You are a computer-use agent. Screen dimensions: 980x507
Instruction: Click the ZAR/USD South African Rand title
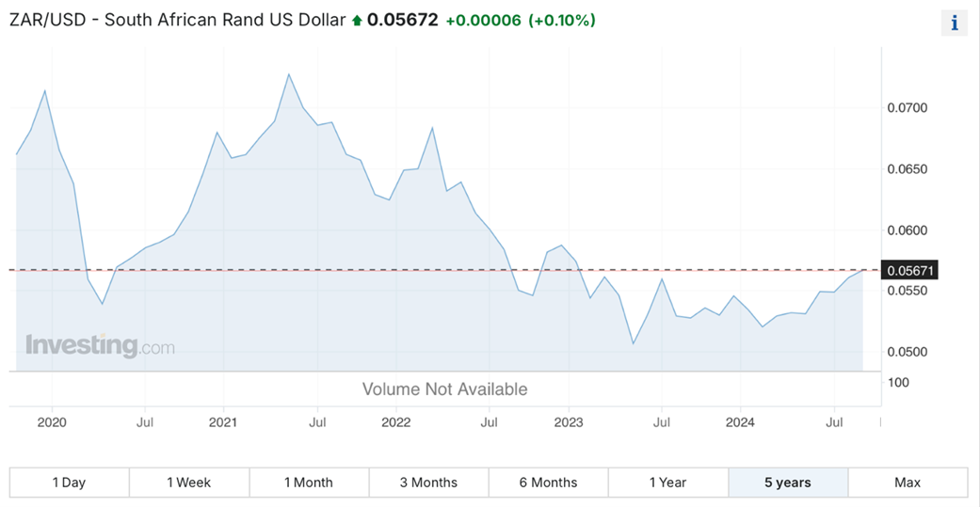click(x=178, y=20)
